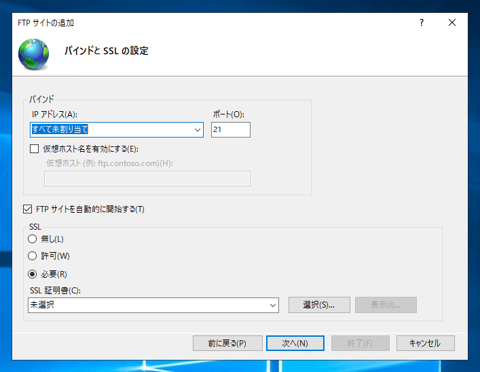Click the ポート(O) label
The image size is (480, 372).
[229, 114]
